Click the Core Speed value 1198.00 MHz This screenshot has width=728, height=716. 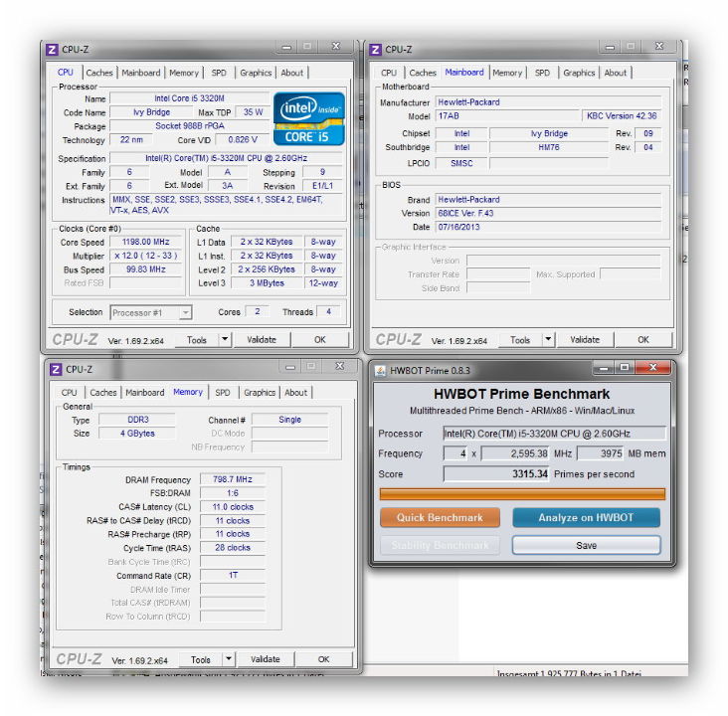click(x=146, y=242)
